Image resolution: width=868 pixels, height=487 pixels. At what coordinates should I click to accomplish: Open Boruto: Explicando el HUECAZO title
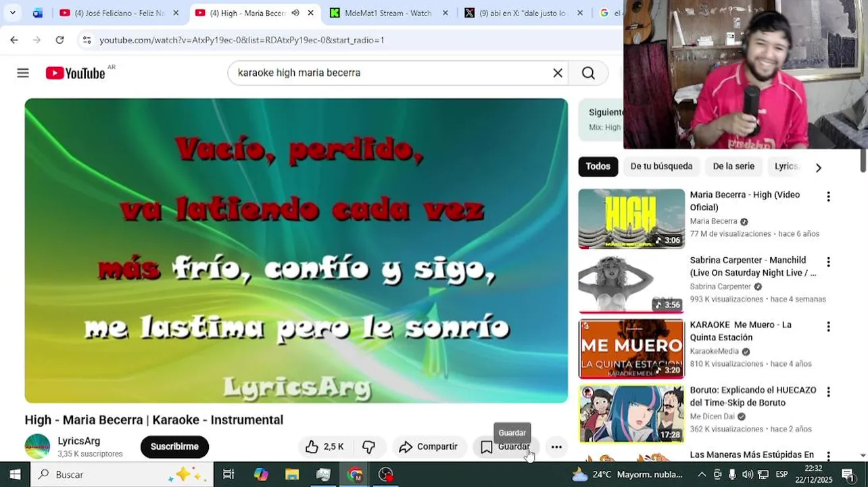point(753,396)
